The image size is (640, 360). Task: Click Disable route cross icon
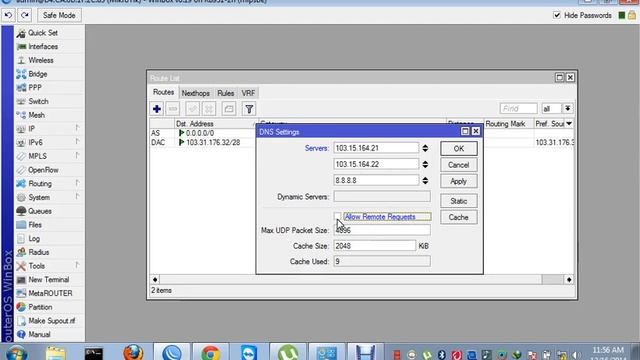point(209,109)
